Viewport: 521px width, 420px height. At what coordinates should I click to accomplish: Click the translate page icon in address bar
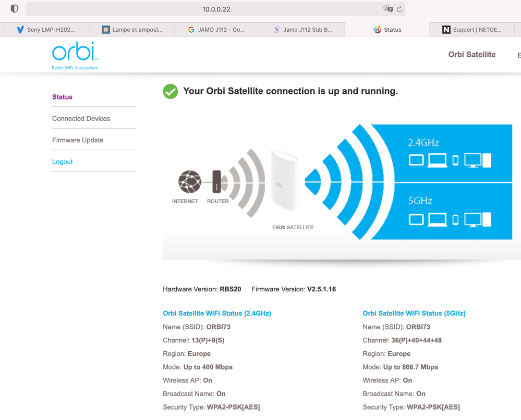pyautogui.click(x=388, y=9)
